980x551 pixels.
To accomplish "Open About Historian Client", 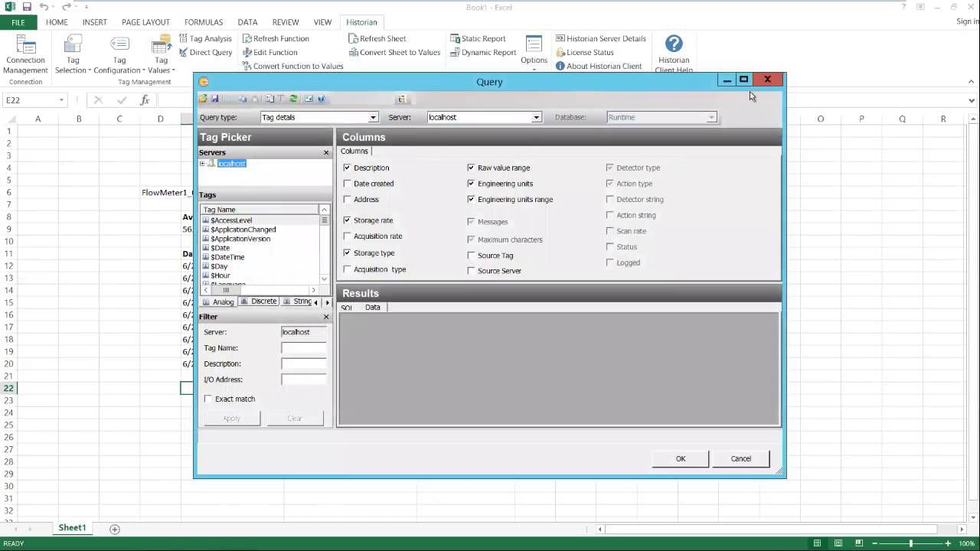I will (599, 66).
